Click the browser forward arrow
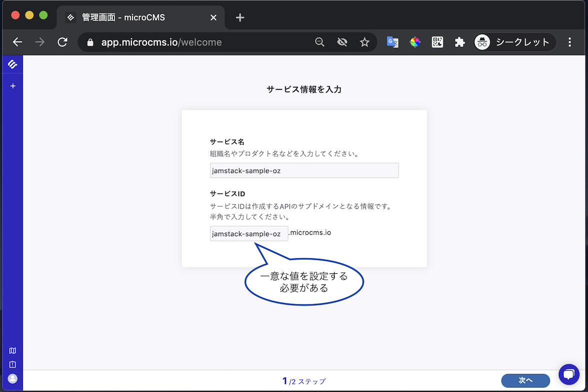 pyautogui.click(x=40, y=42)
